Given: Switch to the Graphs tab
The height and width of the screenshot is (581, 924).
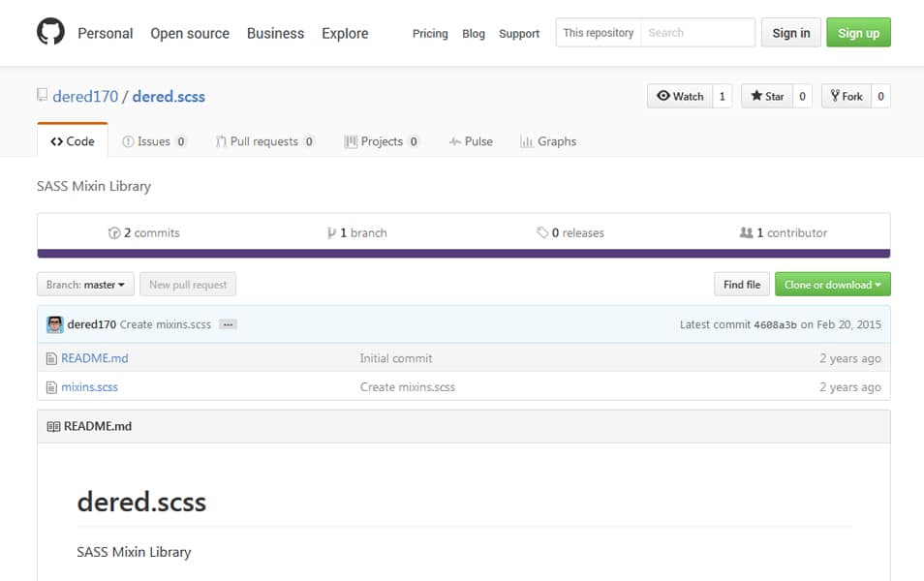Looking at the screenshot, I should [x=548, y=141].
